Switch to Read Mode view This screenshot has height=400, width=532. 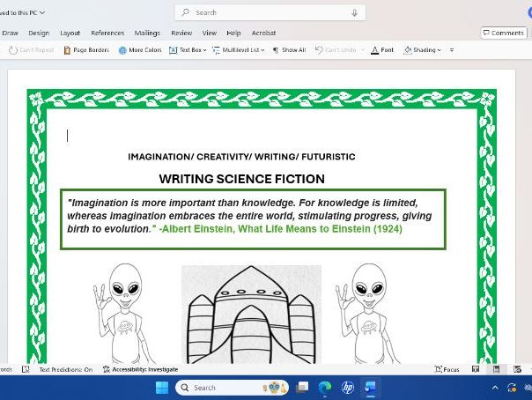pyautogui.click(x=476, y=369)
